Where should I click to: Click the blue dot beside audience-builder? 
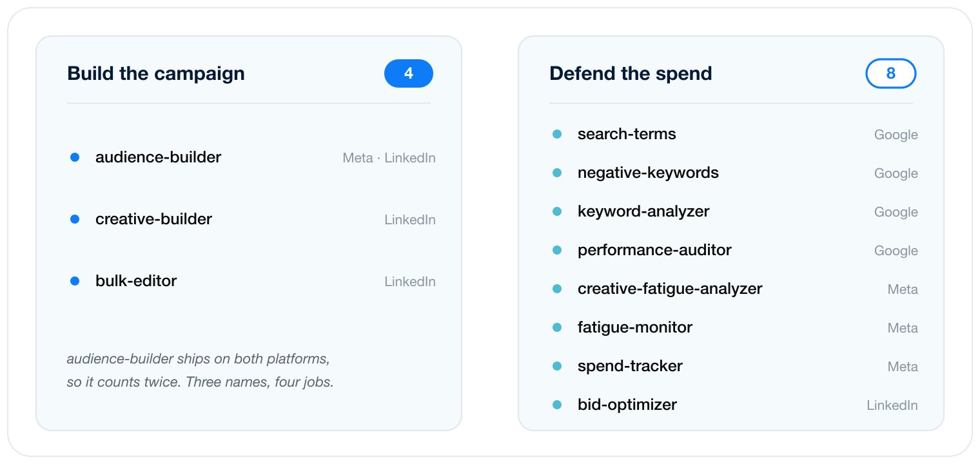point(75,157)
